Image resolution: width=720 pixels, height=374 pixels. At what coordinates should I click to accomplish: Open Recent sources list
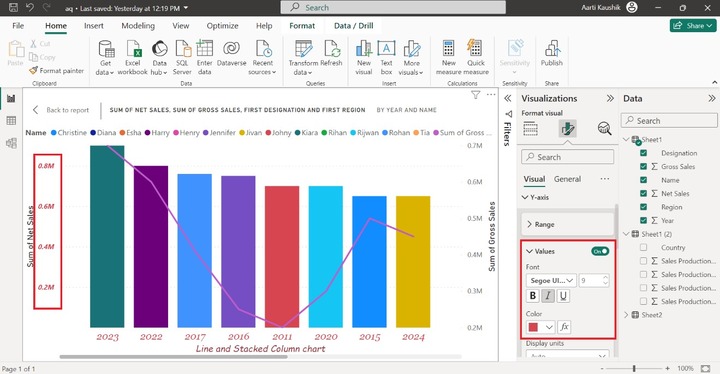[262, 57]
